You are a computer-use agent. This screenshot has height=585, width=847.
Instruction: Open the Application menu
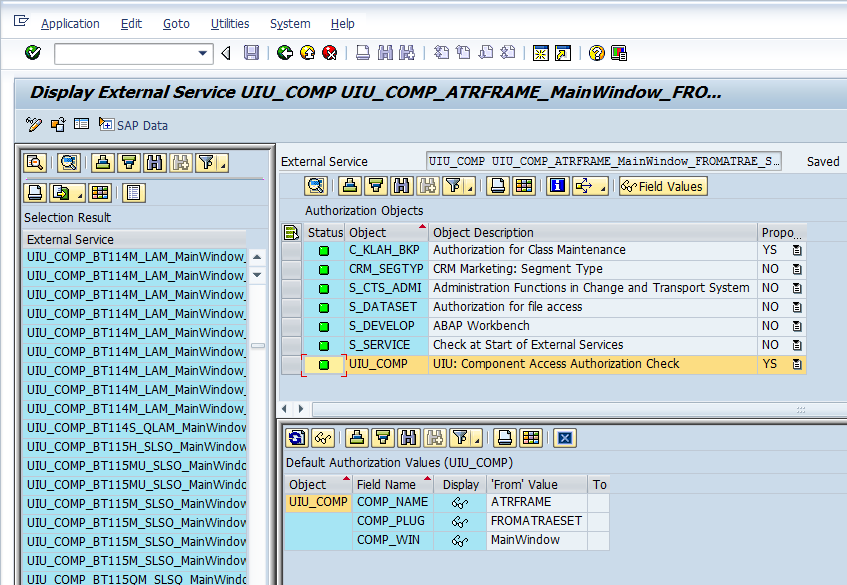(70, 24)
